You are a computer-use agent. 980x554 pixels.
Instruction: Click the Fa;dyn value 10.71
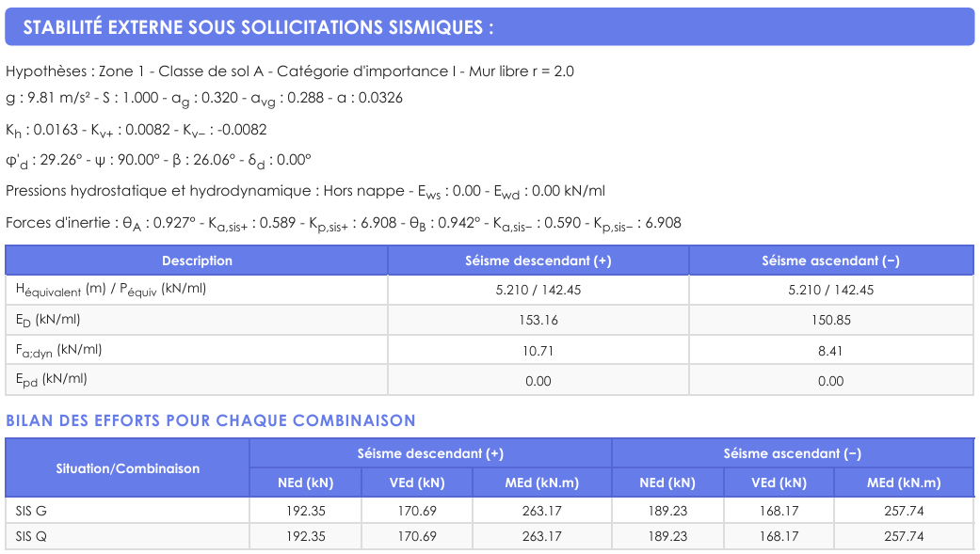pyautogui.click(x=538, y=351)
